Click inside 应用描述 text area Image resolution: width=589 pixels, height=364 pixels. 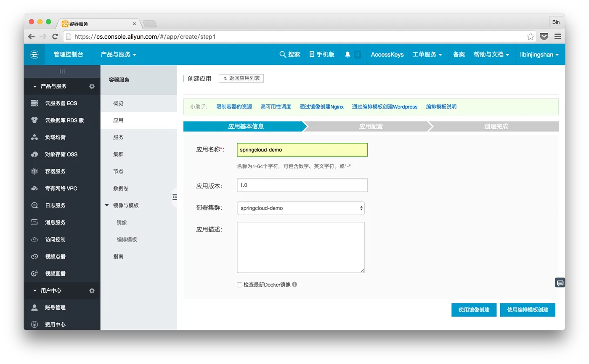click(x=301, y=247)
